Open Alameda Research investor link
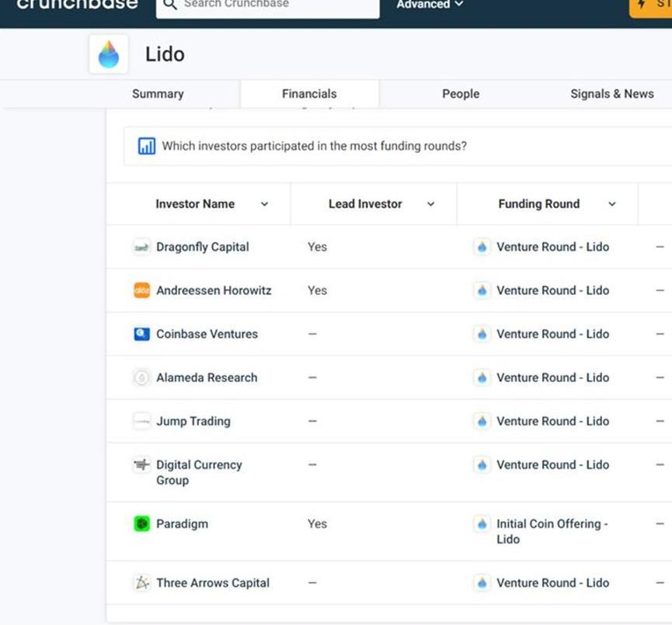This screenshot has height=625, width=672. (207, 378)
